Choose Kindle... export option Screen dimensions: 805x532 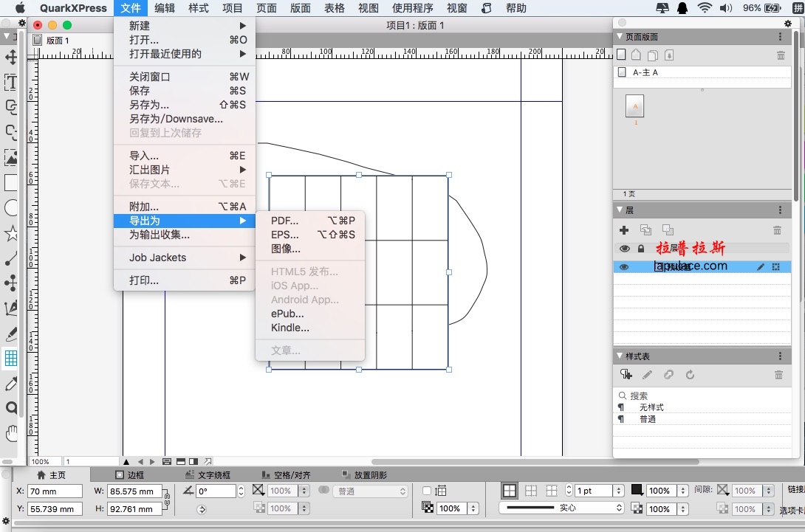click(x=310, y=328)
